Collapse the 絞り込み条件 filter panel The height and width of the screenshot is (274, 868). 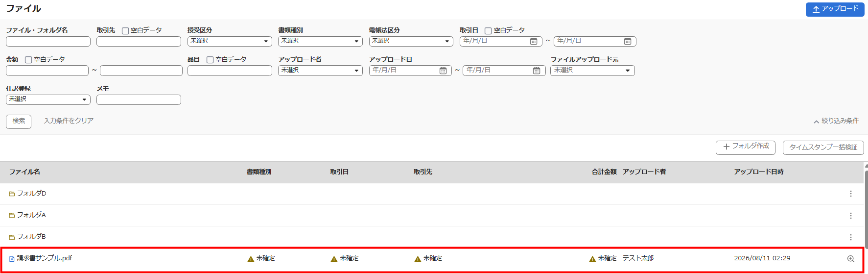(x=836, y=121)
